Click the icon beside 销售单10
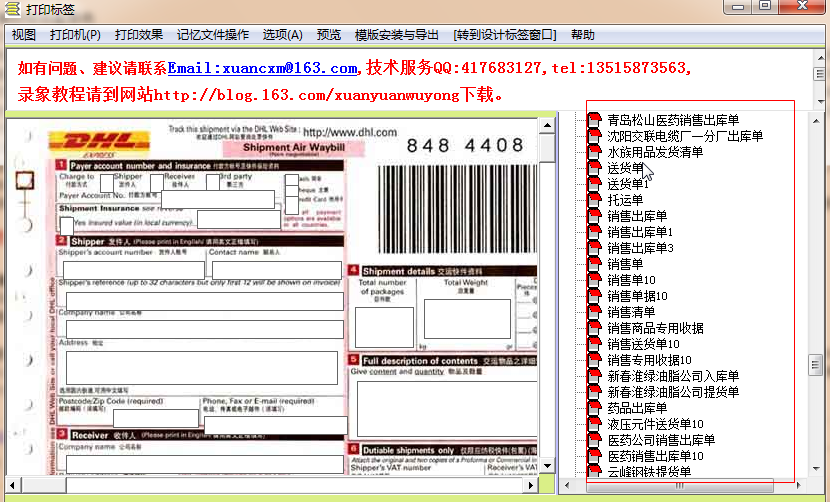830x502 pixels. [x=594, y=280]
